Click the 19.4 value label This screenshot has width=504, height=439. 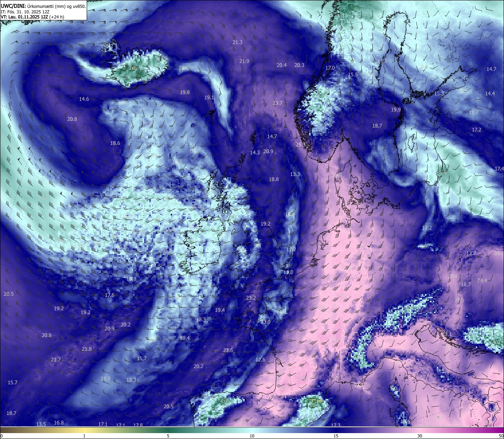(x=220, y=310)
